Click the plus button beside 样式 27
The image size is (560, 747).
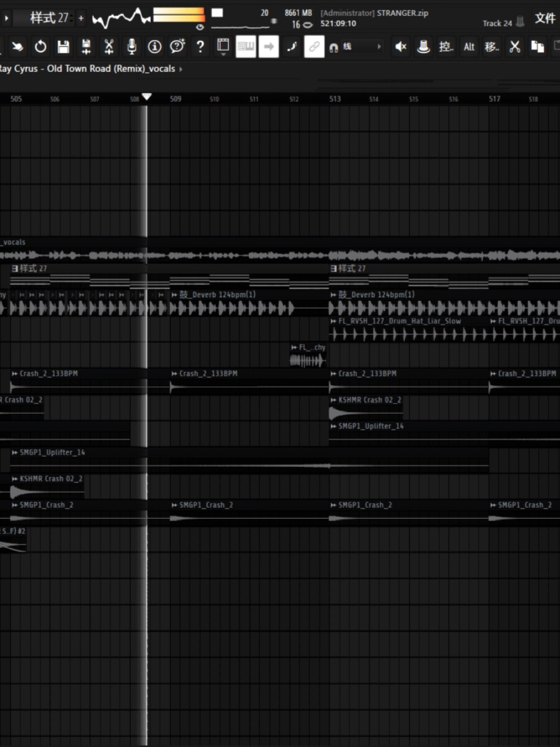pyautogui.click(x=81, y=18)
